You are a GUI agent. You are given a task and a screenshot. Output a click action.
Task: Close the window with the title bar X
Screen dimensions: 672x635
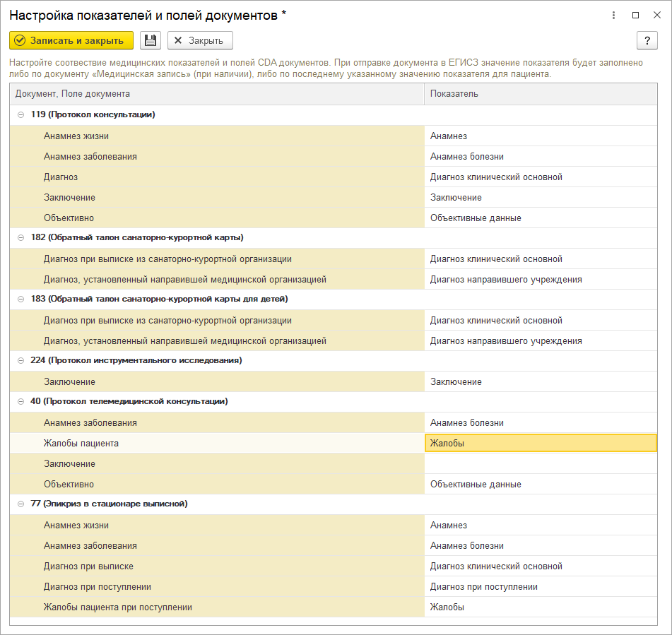pos(656,15)
